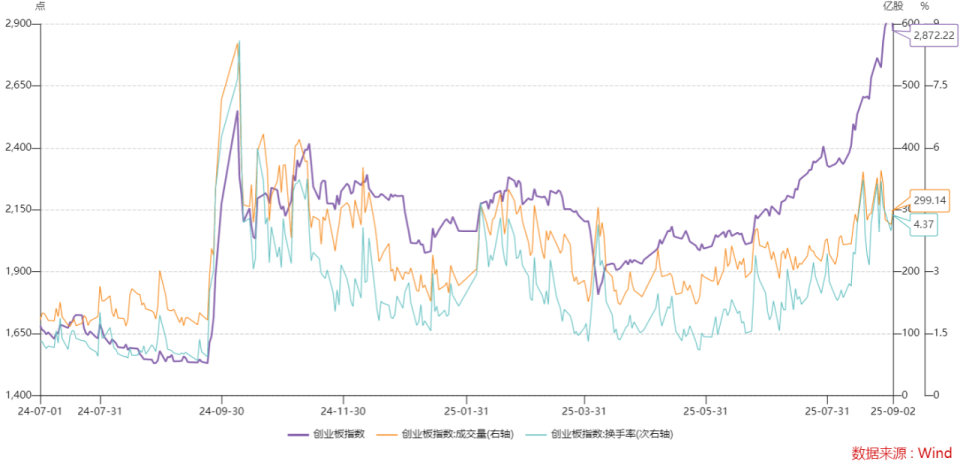This screenshot has width=960, height=461.
Task: Click the 4.37 teal value label
Action: pos(923,225)
